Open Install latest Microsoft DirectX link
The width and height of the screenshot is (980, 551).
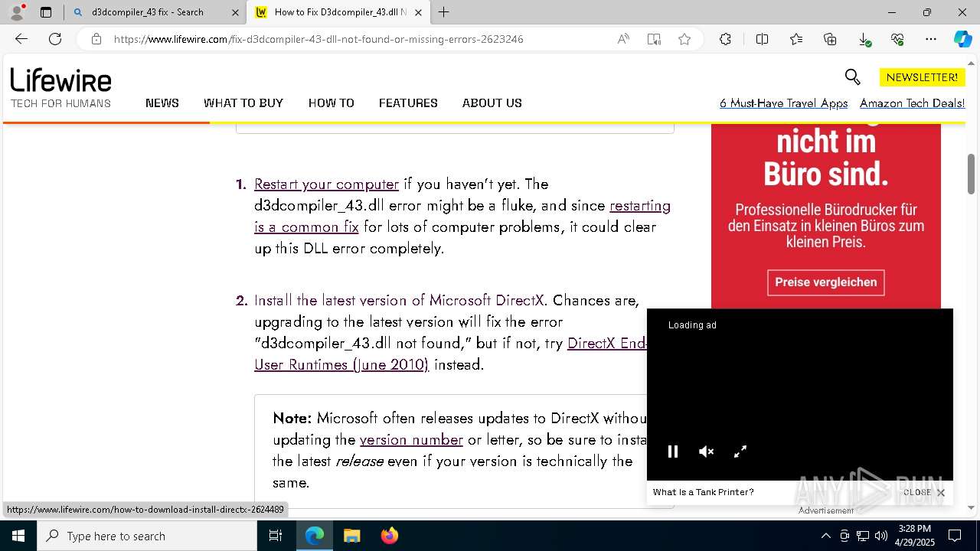(399, 300)
